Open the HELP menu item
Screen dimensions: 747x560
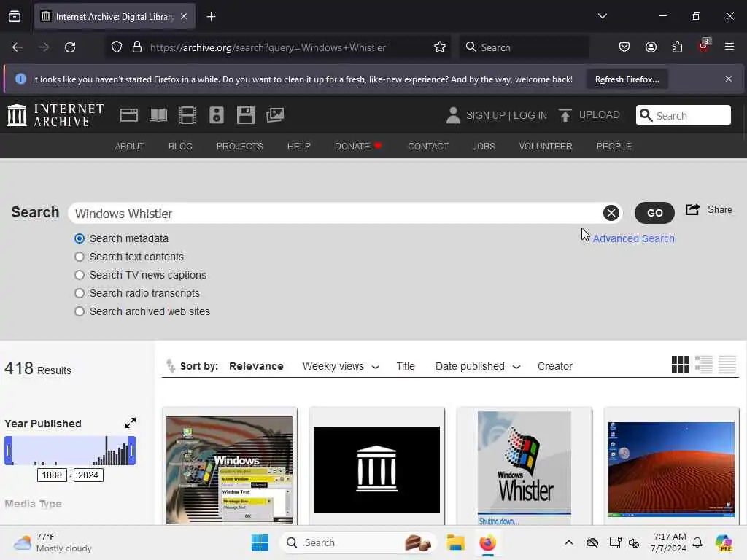(298, 146)
